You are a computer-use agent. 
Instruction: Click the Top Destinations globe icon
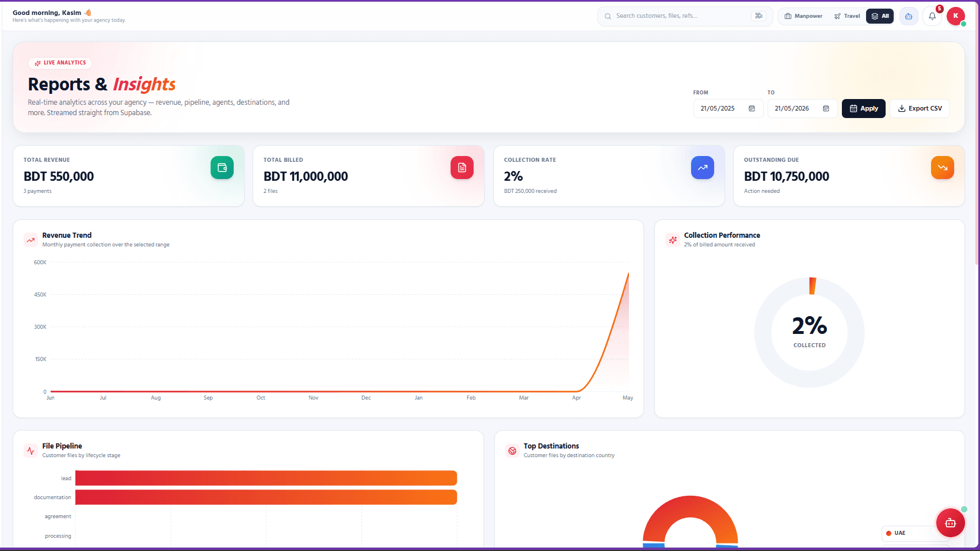point(512,450)
